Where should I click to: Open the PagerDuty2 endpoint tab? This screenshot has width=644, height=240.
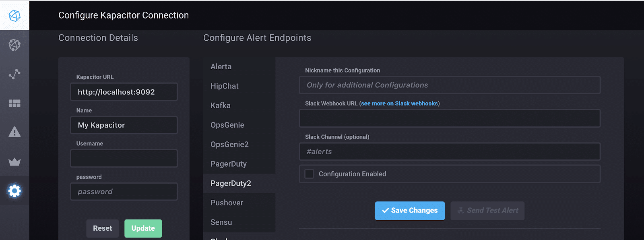pos(231,184)
